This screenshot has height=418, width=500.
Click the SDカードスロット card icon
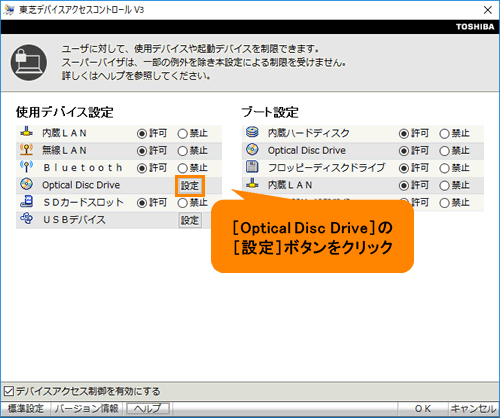tap(27, 201)
